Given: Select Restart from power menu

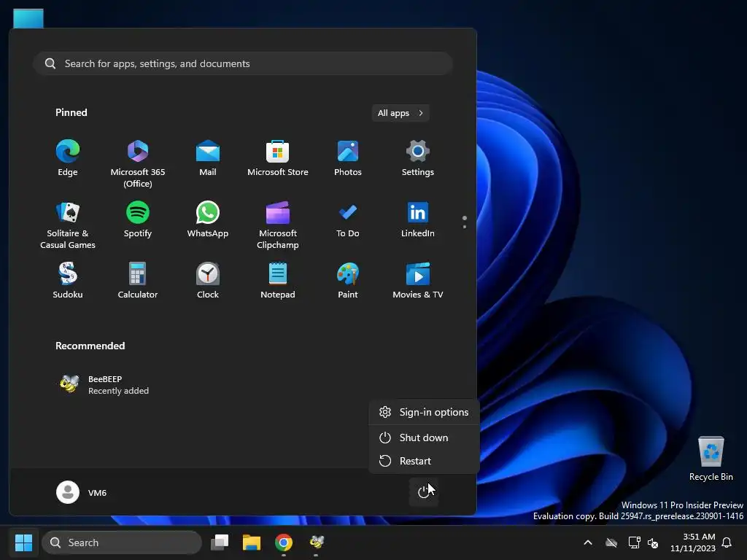Looking at the screenshot, I should tap(424, 461).
